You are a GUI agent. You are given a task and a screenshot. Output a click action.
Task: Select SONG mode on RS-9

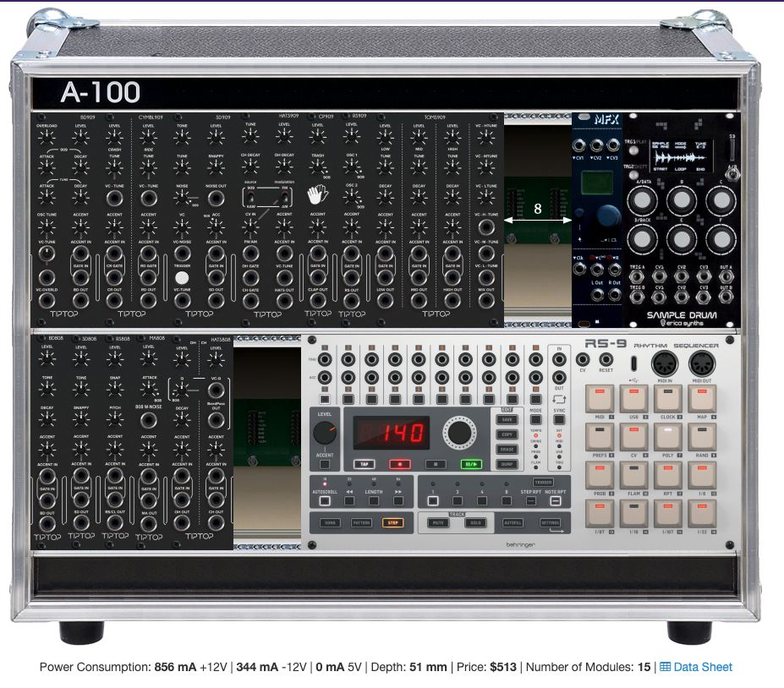tap(330, 522)
